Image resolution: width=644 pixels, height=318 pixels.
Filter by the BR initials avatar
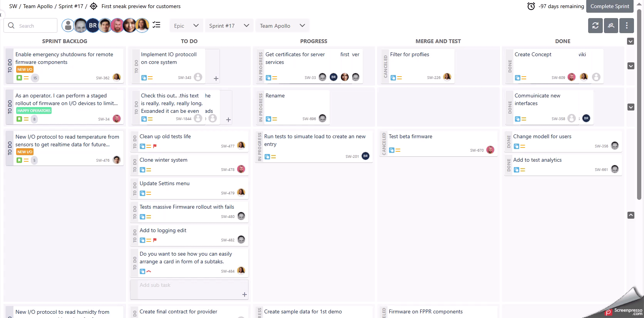tap(93, 25)
